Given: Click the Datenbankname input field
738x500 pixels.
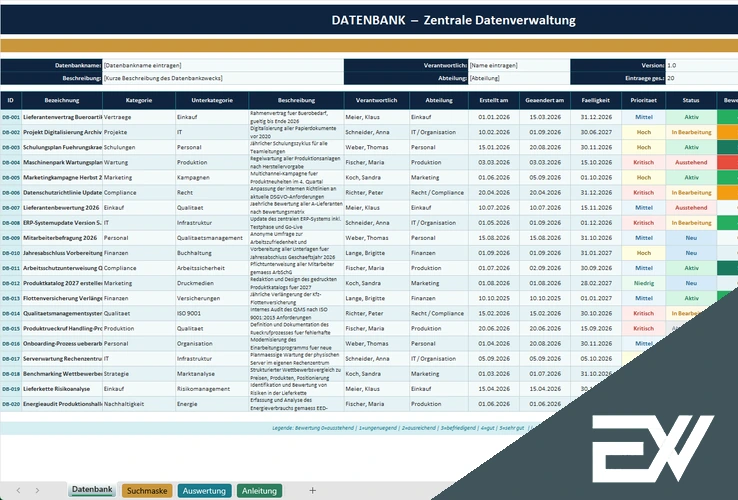Looking at the screenshot, I should pyautogui.click(x=223, y=65).
